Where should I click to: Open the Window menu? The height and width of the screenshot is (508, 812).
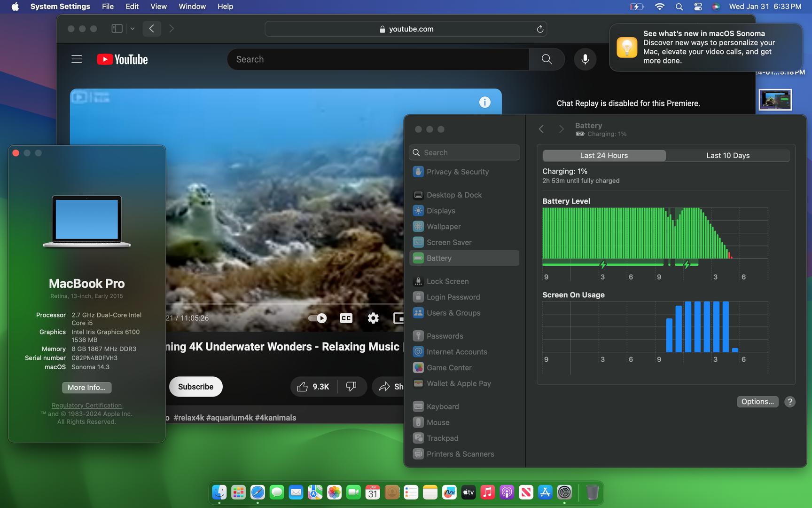tap(192, 7)
